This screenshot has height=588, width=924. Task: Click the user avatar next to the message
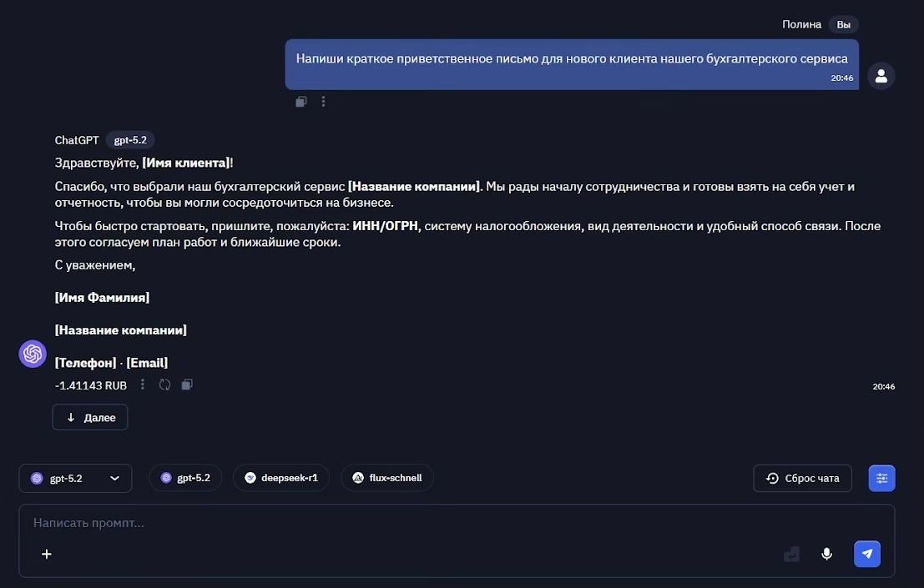pos(881,75)
